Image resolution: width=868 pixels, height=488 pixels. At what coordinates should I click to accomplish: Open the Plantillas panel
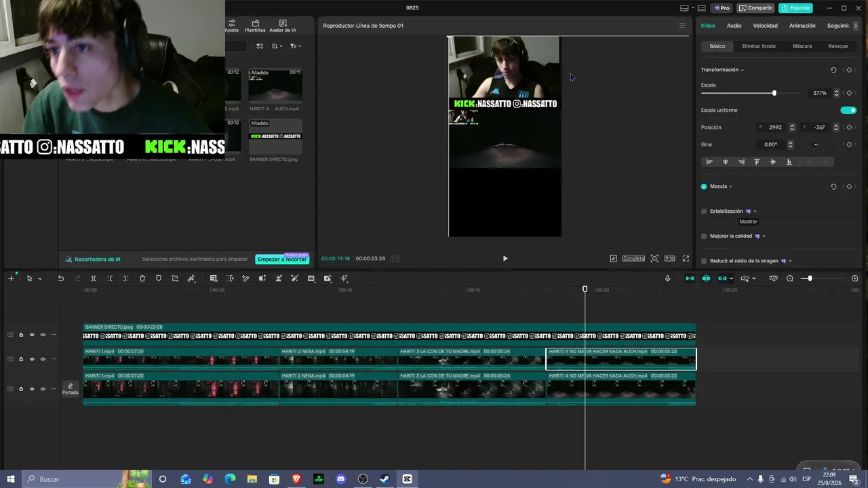pyautogui.click(x=255, y=26)
